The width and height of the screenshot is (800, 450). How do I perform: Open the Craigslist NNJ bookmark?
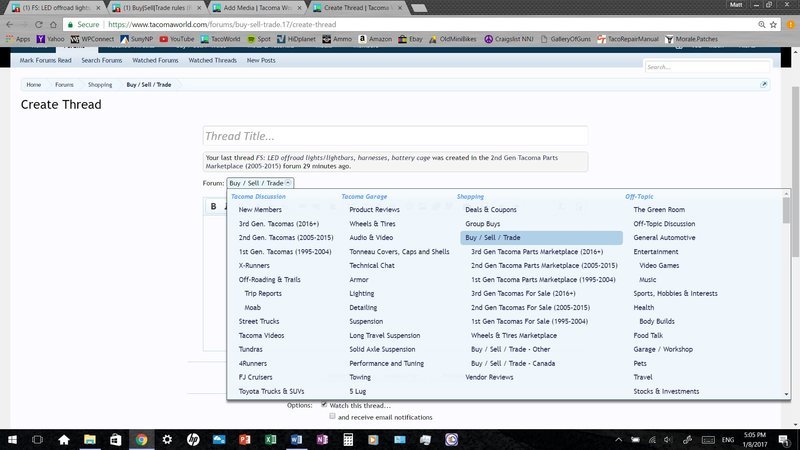(508, 39)
